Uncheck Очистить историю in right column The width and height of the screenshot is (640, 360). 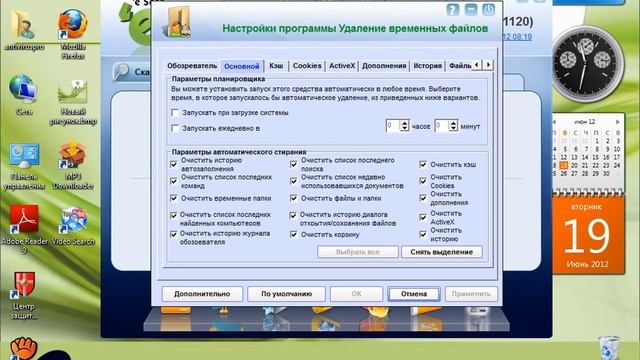tap(423, 234)
